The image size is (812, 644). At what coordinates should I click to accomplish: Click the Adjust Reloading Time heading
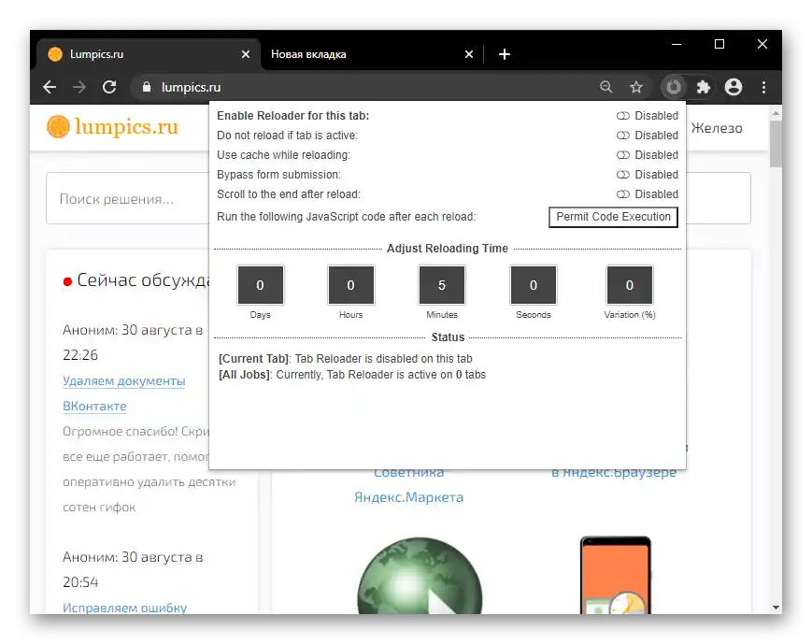[x=448, y=249]
